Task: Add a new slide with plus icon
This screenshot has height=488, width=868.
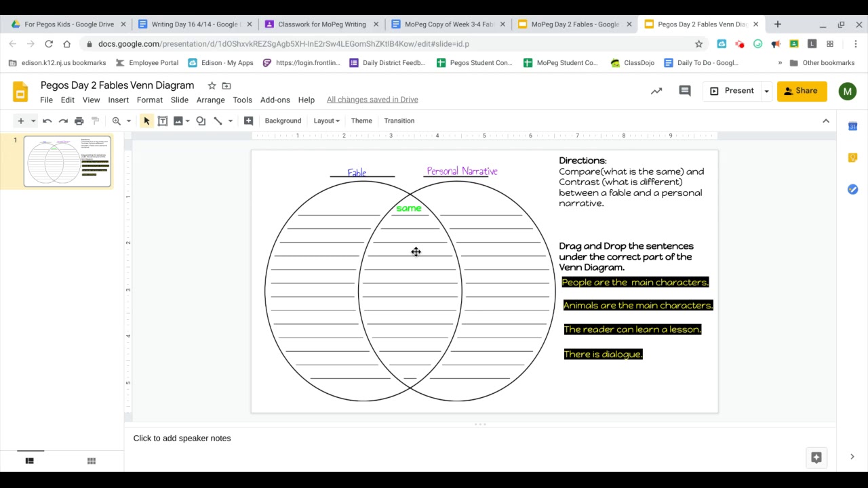Action: (20, 121)
